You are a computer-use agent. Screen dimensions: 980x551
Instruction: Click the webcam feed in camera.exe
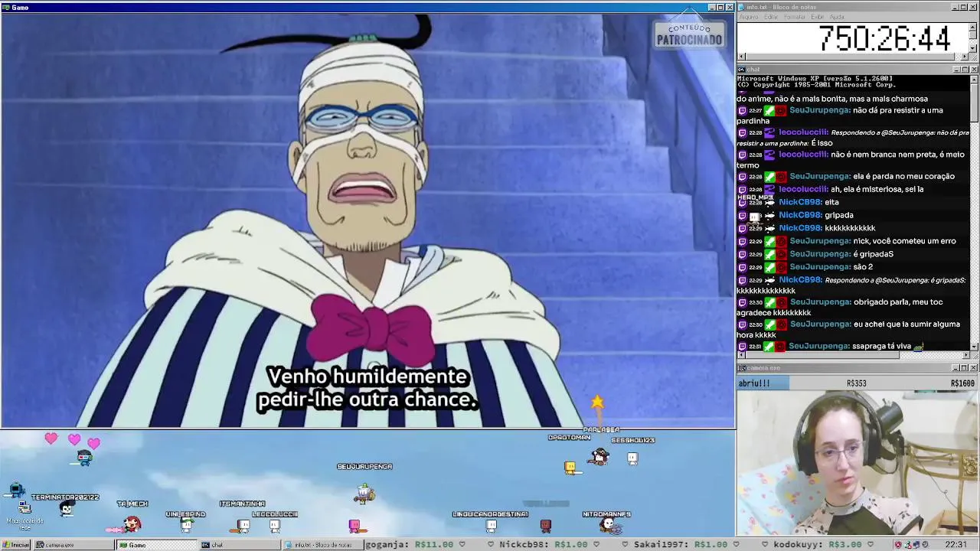coord(857,463)
